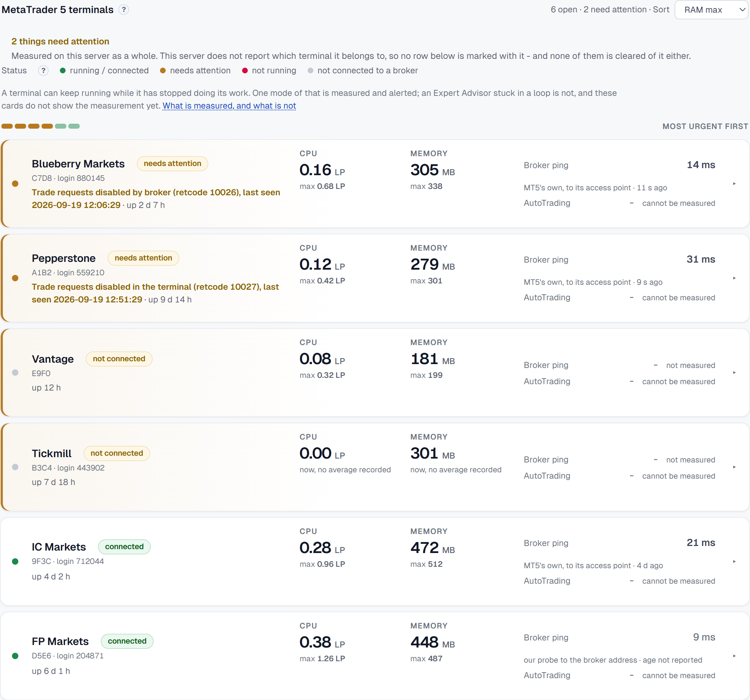Click the '6 open · 2 need attention' summary text

(598, 10)
